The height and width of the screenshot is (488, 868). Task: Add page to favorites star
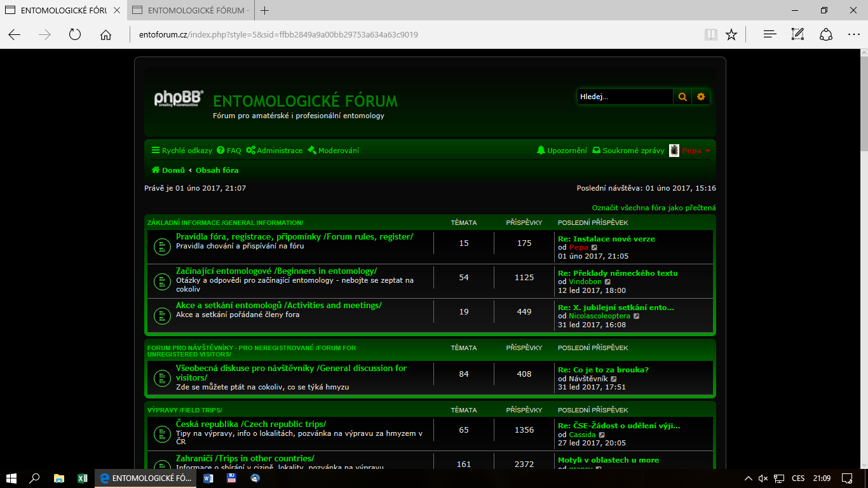click(731, 34)
